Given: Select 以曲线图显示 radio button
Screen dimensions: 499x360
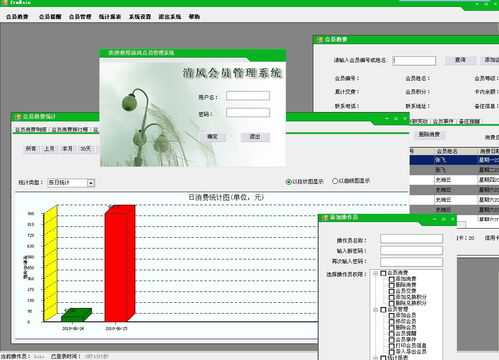Looking at the screenshot, I should click(335, 181).
